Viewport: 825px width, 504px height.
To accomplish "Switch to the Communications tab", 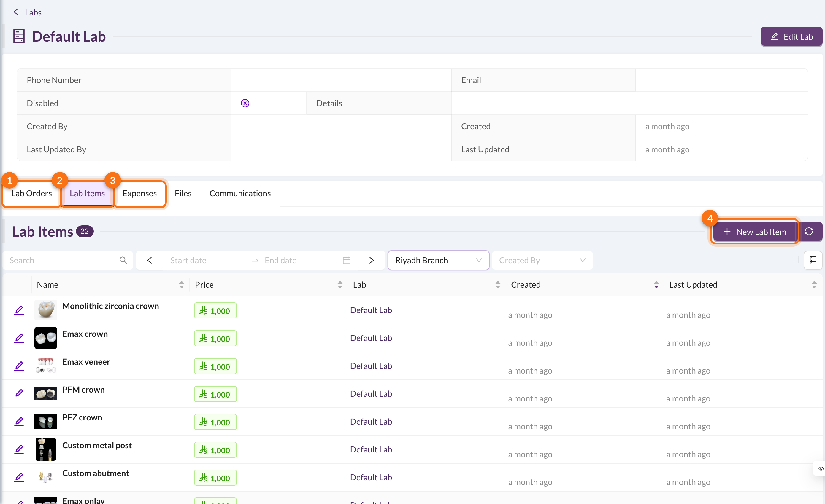I will pyautogui.click(x=240, y=193).
